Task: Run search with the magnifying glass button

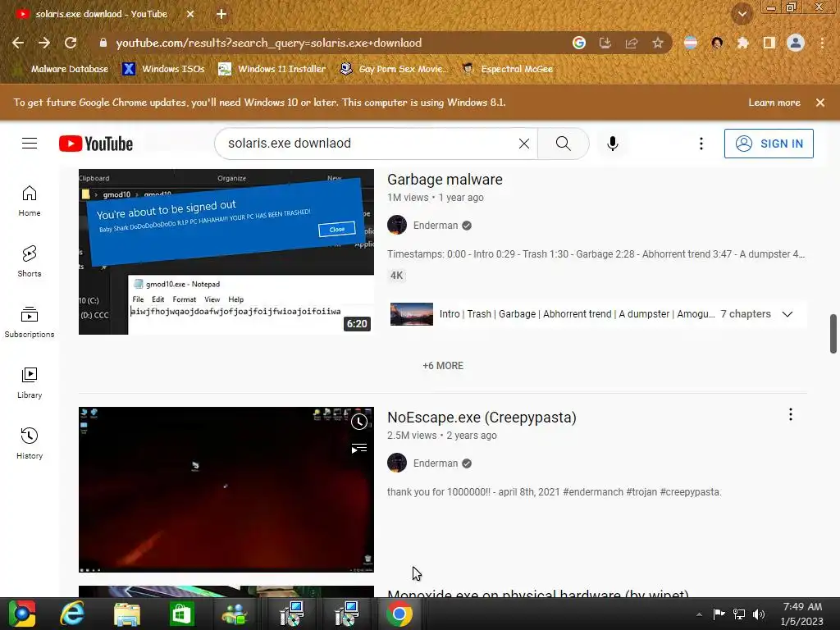Action: click(563, 144)
